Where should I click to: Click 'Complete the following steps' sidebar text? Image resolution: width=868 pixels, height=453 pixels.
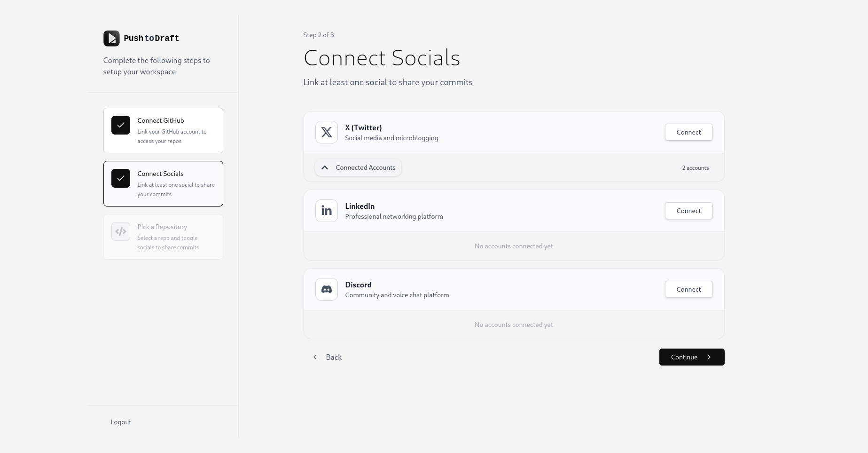pyautogui.click(x=156, y=66)
